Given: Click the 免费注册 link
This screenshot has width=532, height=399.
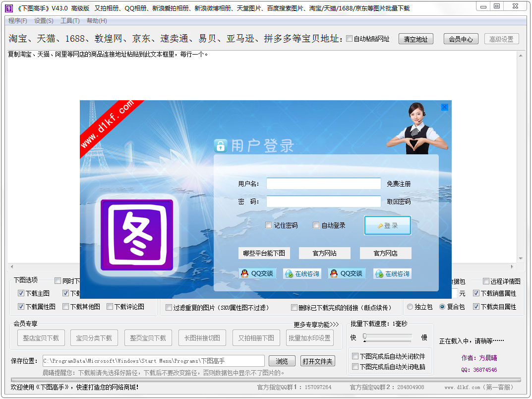Looking at the screenshot, I should pos(399,184).
